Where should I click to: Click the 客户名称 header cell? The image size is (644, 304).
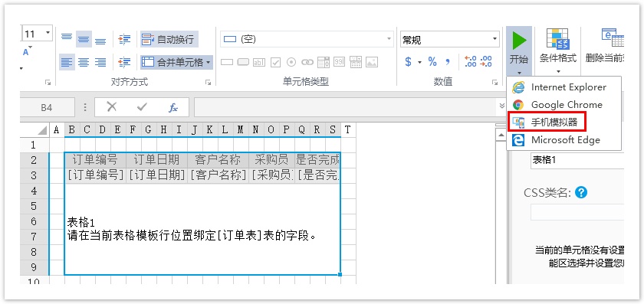coord(218,159)
